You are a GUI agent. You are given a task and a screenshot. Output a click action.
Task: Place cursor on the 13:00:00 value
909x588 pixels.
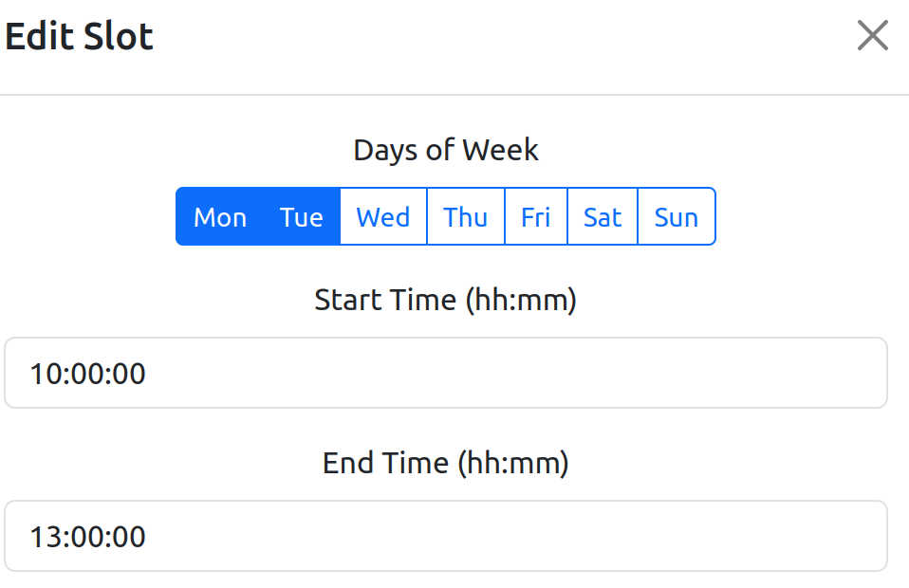87,537
